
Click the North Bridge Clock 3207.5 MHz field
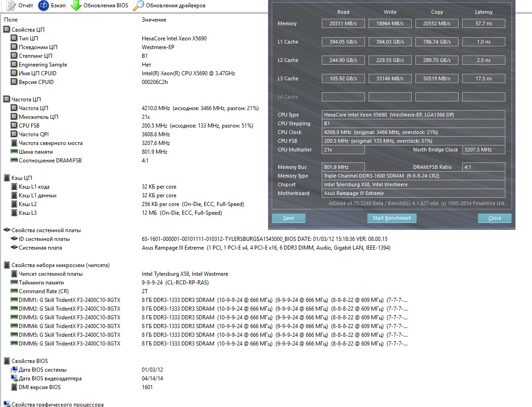483,150
